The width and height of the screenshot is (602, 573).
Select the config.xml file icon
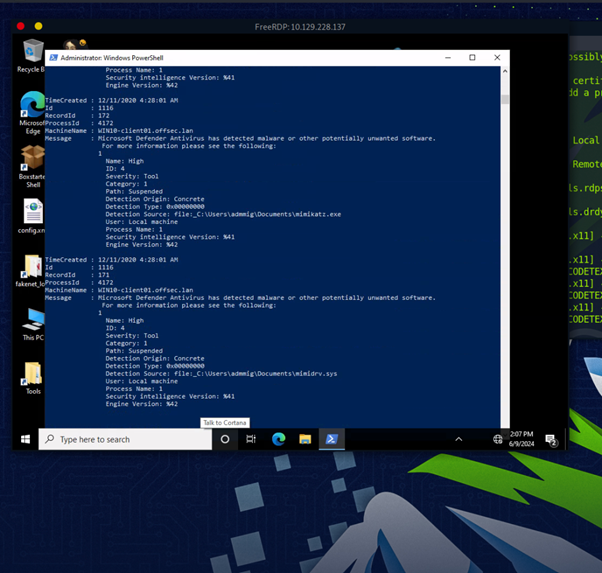click(31, 216)
